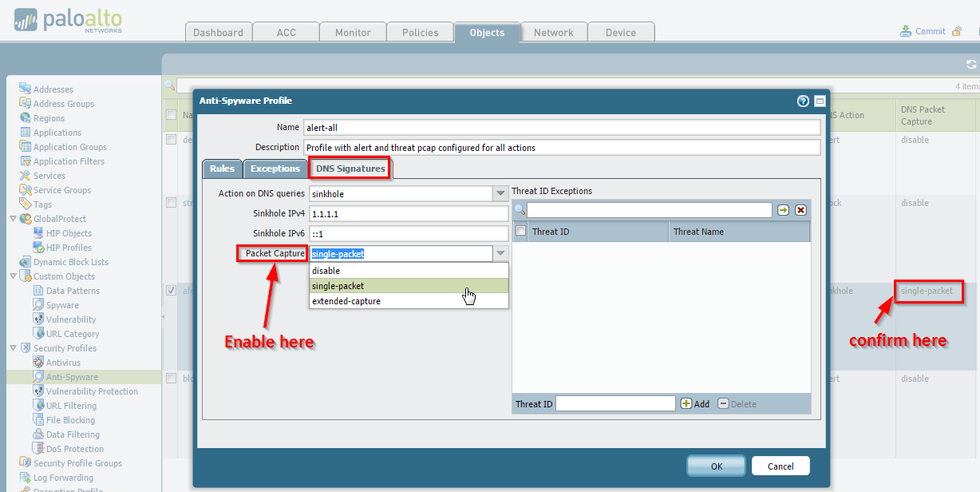Open HIP Profiles in the sidebar
This screenshot has width=980, height=492.
(x=69, y=248)
